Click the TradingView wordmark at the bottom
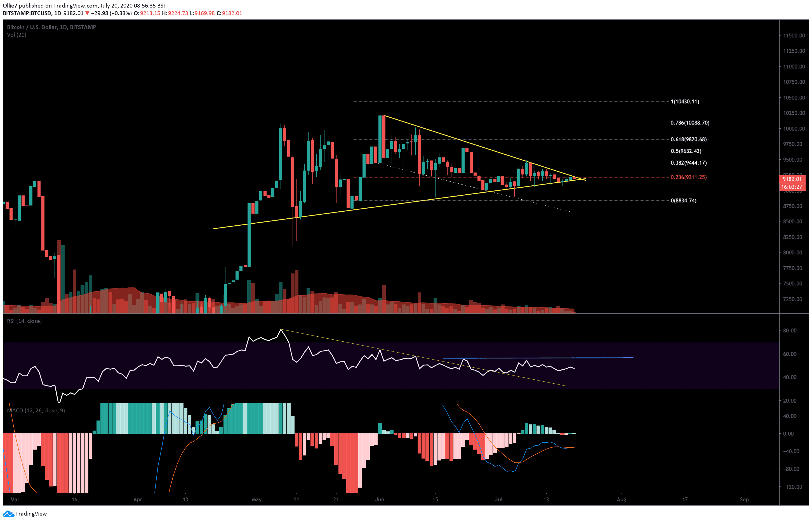The image size is (812, 522). [31, 514]
